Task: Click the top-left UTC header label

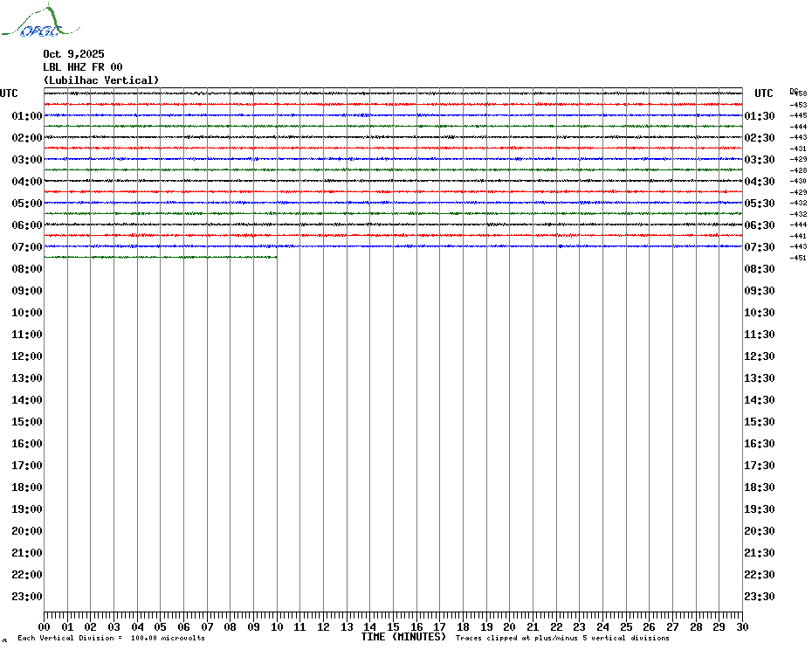Action: (x=9, y=93)
